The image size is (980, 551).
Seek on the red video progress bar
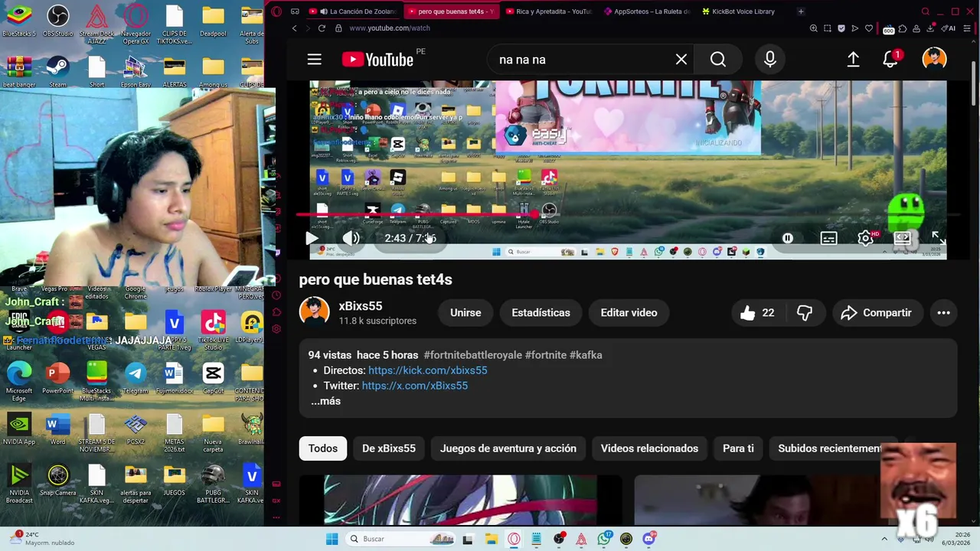pyautogui.click(x=628, y=215)
